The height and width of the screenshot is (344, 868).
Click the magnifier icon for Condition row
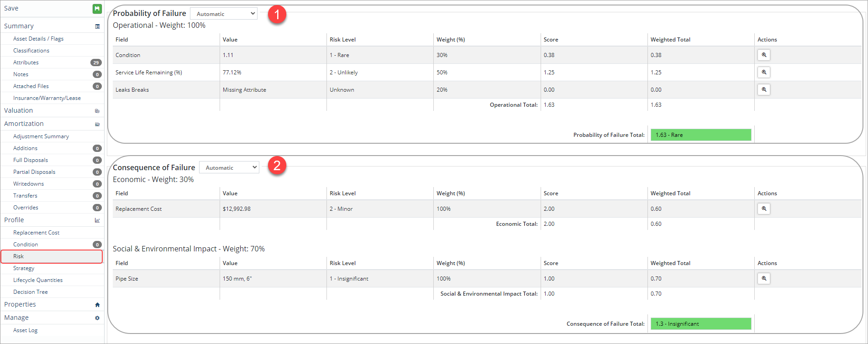pyautogui.click(x=763, y=55)
